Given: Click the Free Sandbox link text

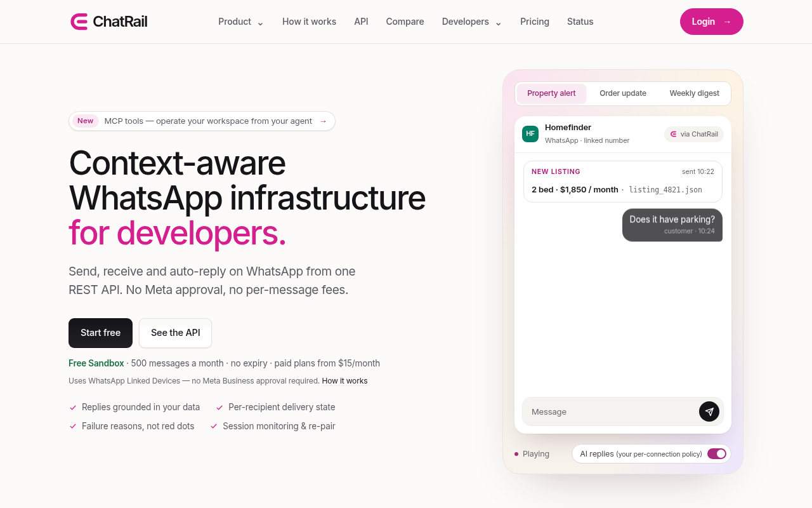Looking at the screenshot, I should (96, 363).
